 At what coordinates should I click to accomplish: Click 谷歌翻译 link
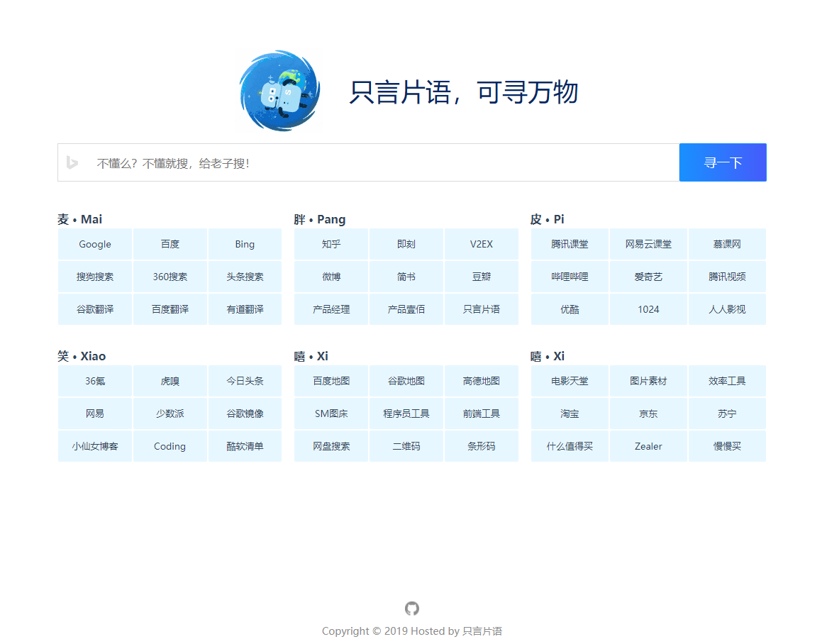pos(94,309)
